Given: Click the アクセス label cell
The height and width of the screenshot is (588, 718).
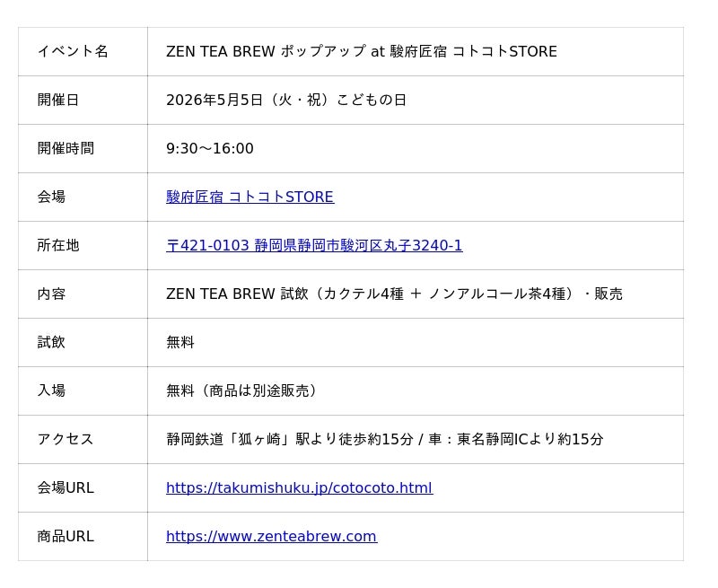Looking at the screenshot, I should 83,439.
